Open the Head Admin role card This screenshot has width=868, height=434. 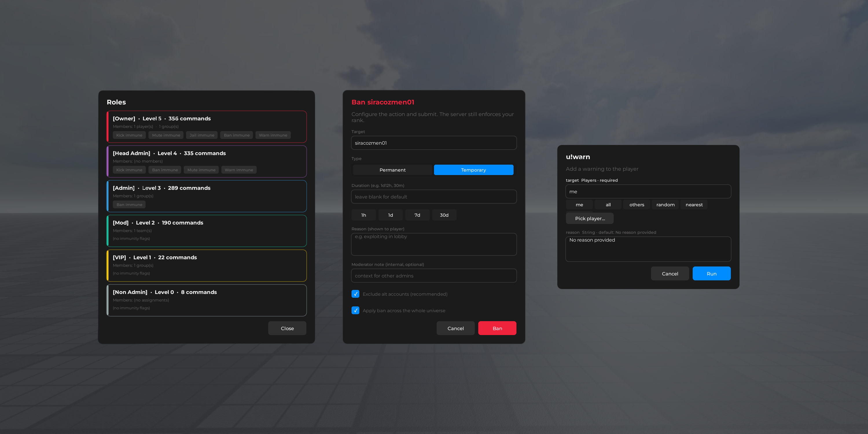click(207, 161)
